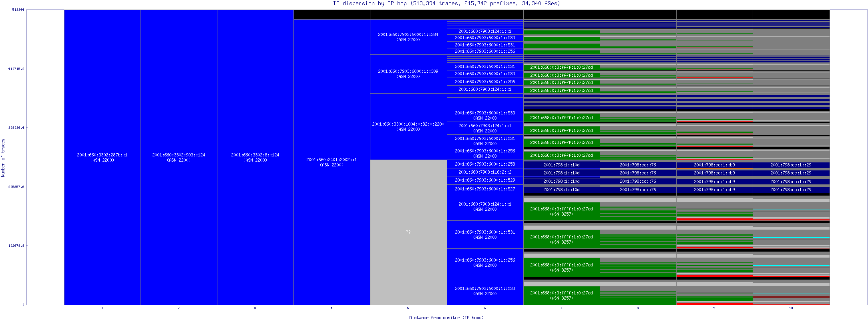Viewport: 868px width, 320px height.
Task: Select the 2001:660:7903:6000:1::527 block
Action: click(x=485, y=189)
